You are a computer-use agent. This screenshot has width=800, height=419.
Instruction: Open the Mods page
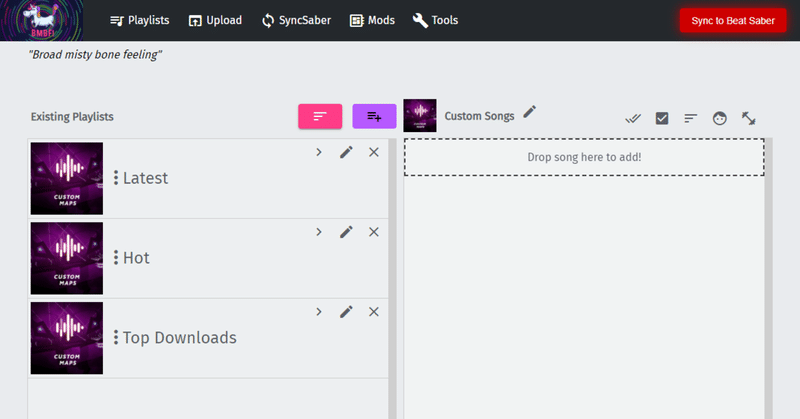pyautogui.click(x=372, y=20)
